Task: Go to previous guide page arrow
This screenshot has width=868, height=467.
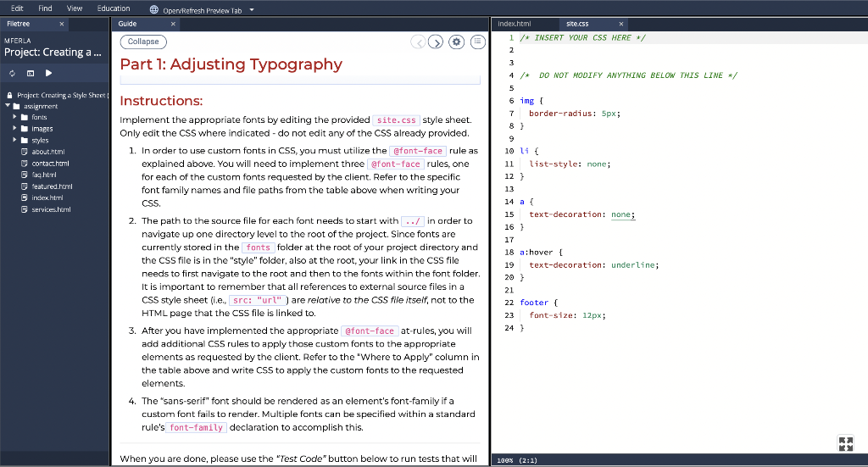Action: 418,42
